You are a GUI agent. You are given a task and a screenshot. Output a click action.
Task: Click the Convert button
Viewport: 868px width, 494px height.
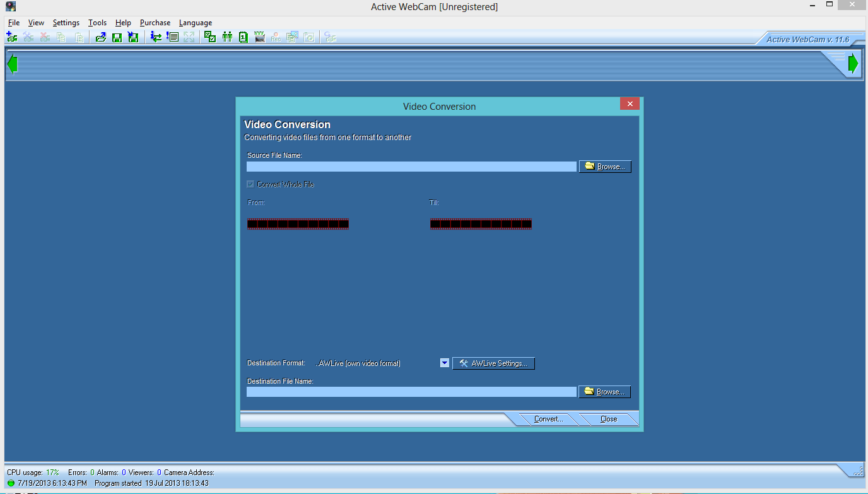pos(548,419)
